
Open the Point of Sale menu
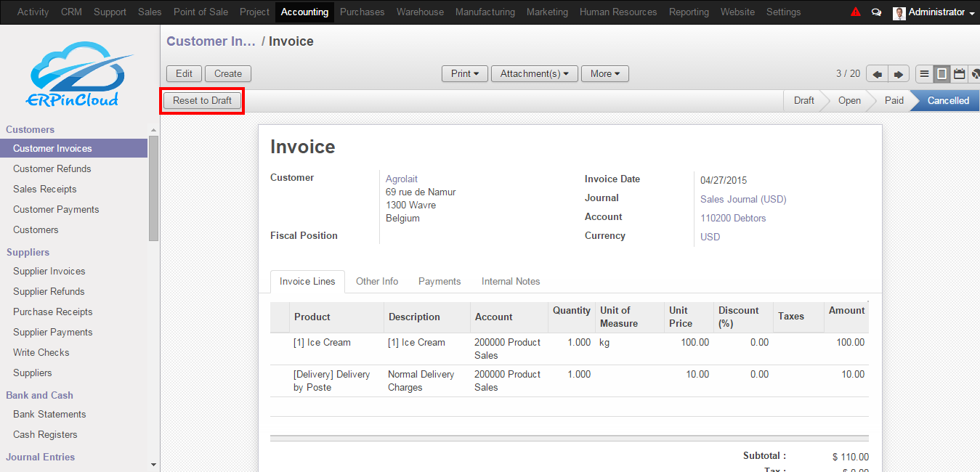coord(201,12)
